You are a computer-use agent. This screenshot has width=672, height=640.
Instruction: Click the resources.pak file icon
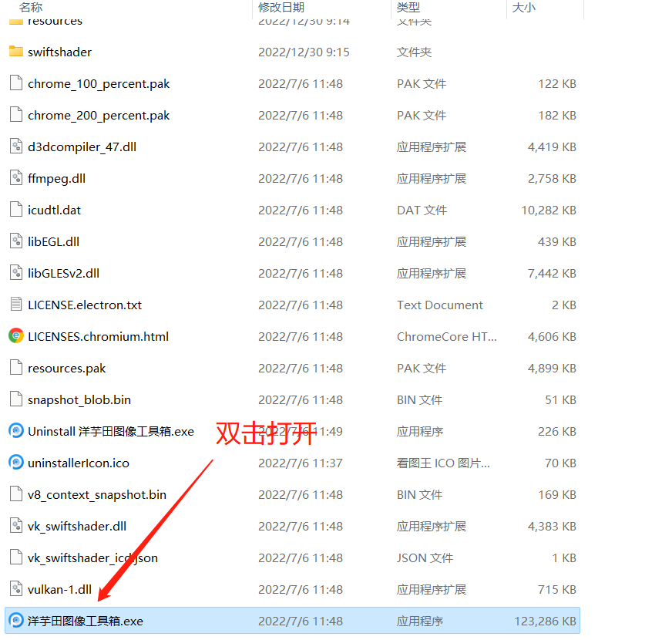pos(16,368)
